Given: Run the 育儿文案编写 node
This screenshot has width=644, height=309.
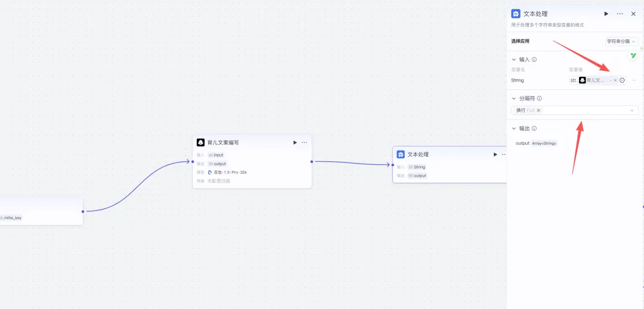Looking at the screenshot, I should (295, 143).
